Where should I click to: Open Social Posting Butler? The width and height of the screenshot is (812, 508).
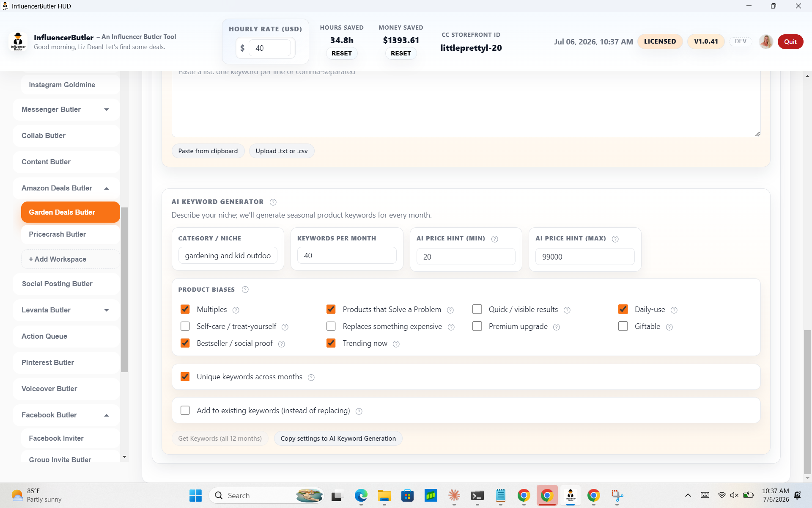pyautogui.click(x=66, y=284)
